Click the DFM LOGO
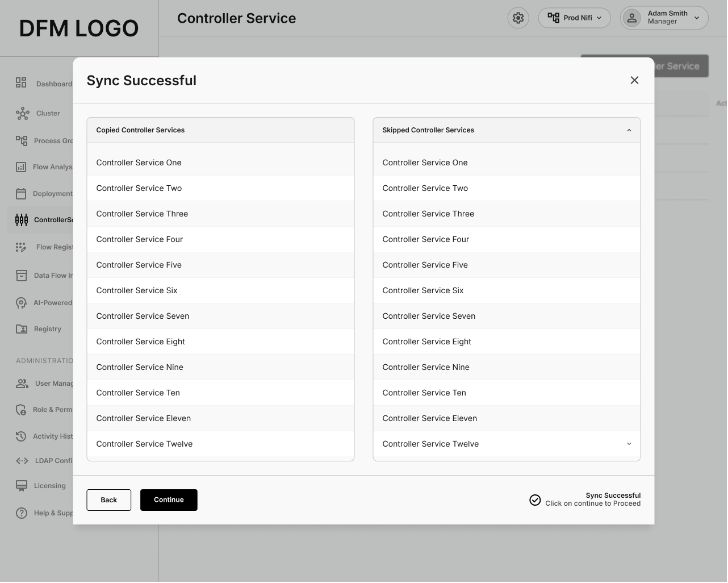The width and height of the screenshot is (728, 583). point(79,28)
